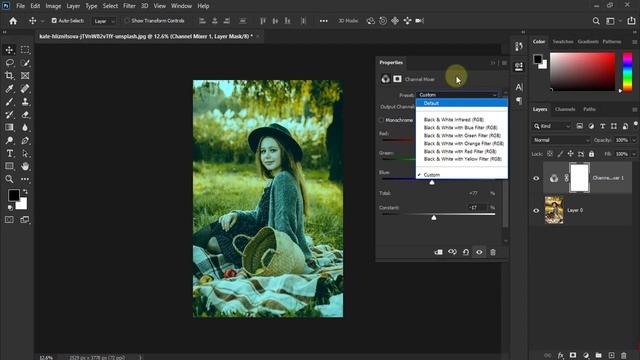
Task: Toggle lock position icon in Layers
Action: coord(570,154)
